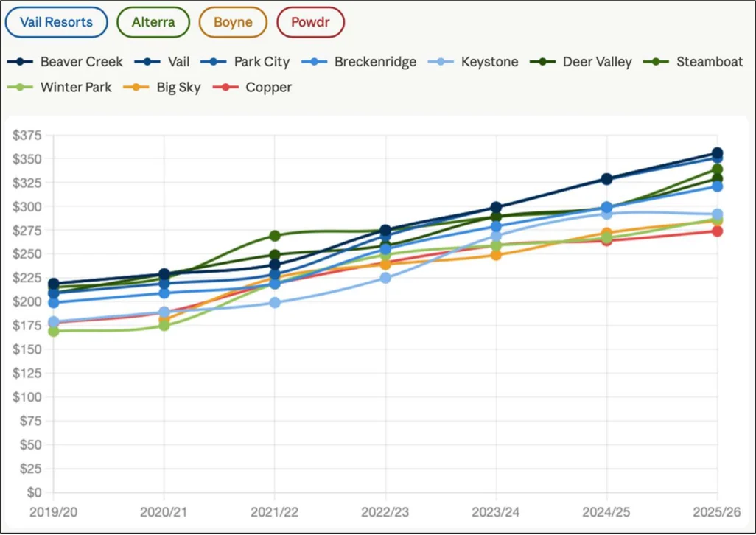Toggle Park City series in legend

245,62
